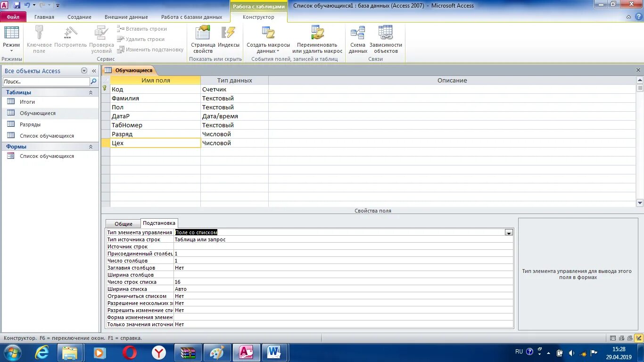The height and width of the screenshot is (362, 644).
Task: Minimize the ribbon with the chevron arrow
Action: tap(629, 17)
